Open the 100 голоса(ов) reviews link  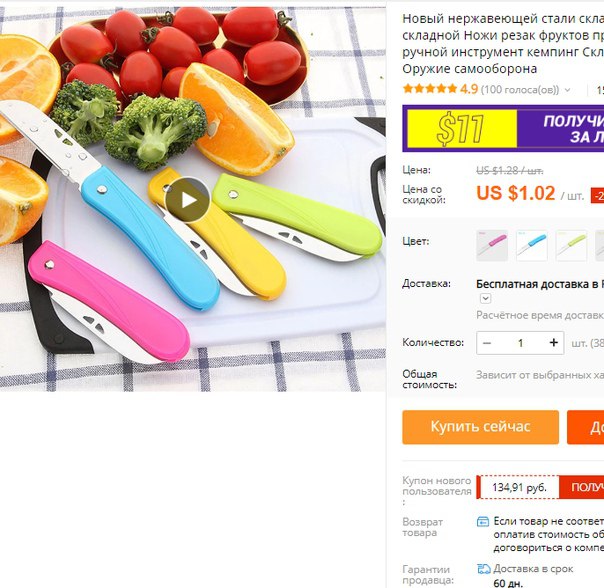(x=520, y=90)
